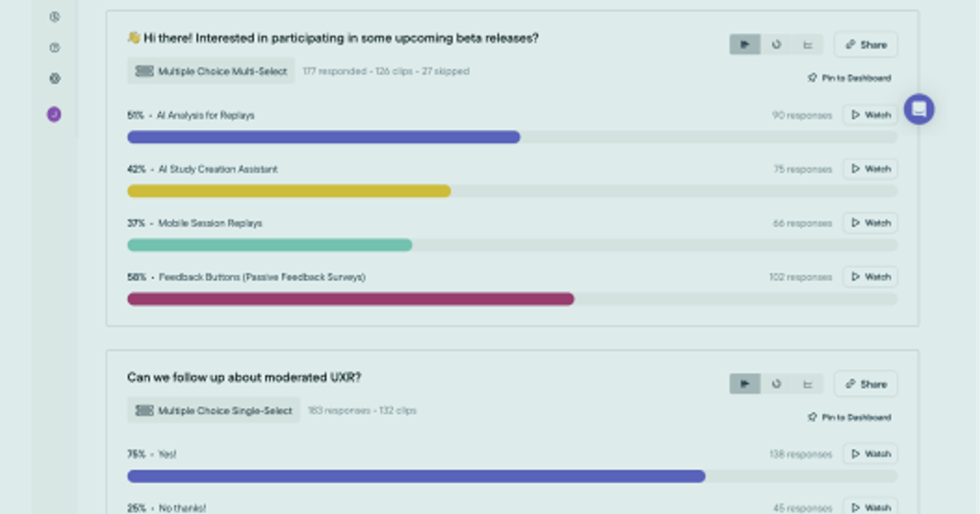Click the highlighted purple icon in the left sidebar
This screenshot has width=980, height=514.
click(54, 115)
